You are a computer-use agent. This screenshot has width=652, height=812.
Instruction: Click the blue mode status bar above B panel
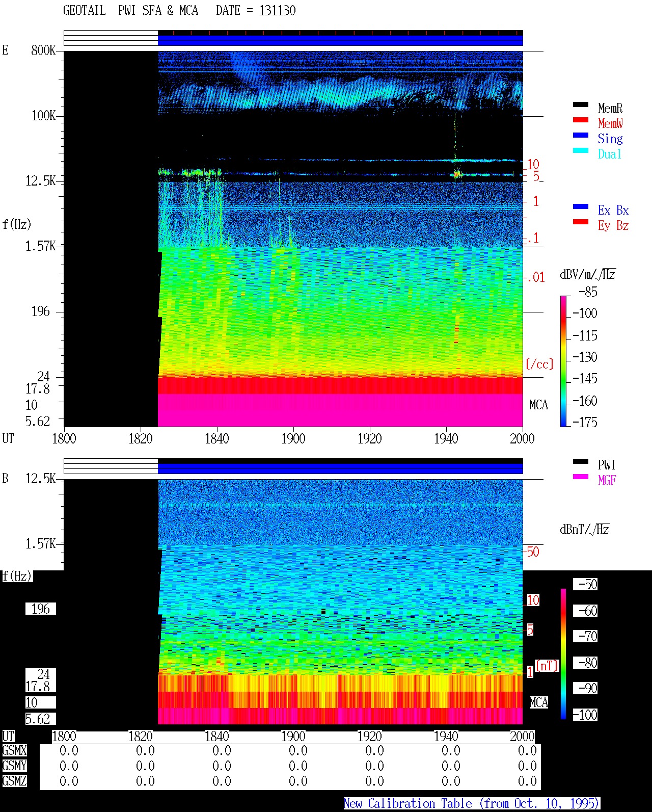pyautogui.click(x=340, y=468)
